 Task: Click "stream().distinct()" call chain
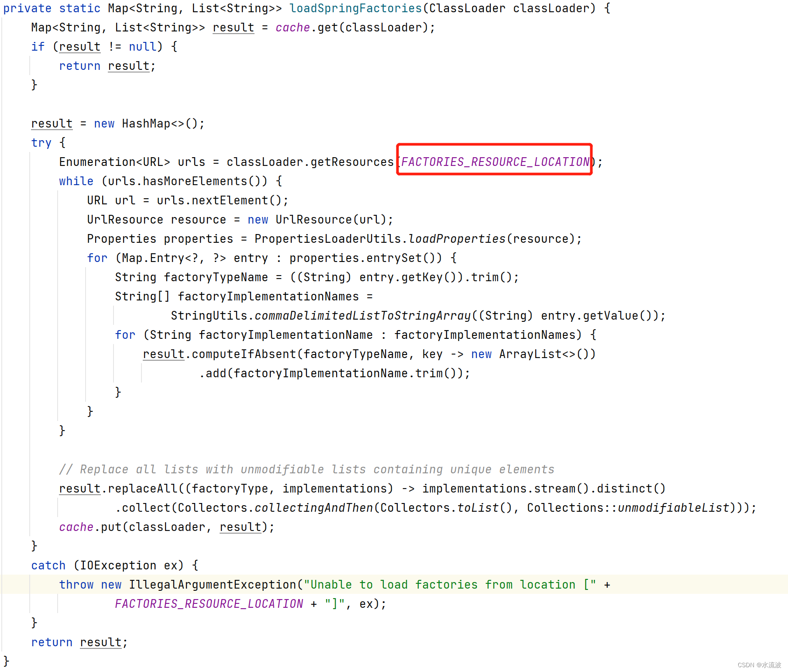click(600, 489)
